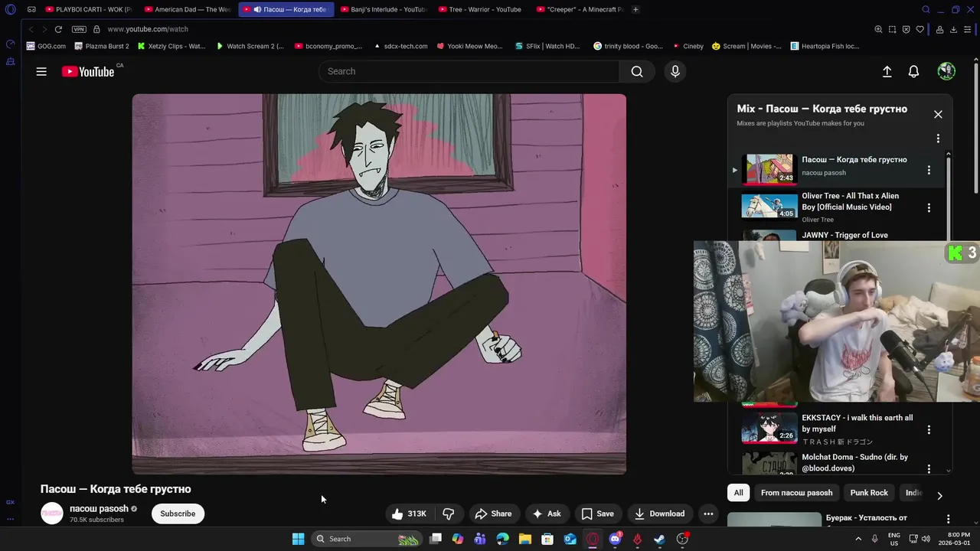Focus the YouTube search field
Image resolution: width=980 pixels, height=551 pixels.
point(469,71)
